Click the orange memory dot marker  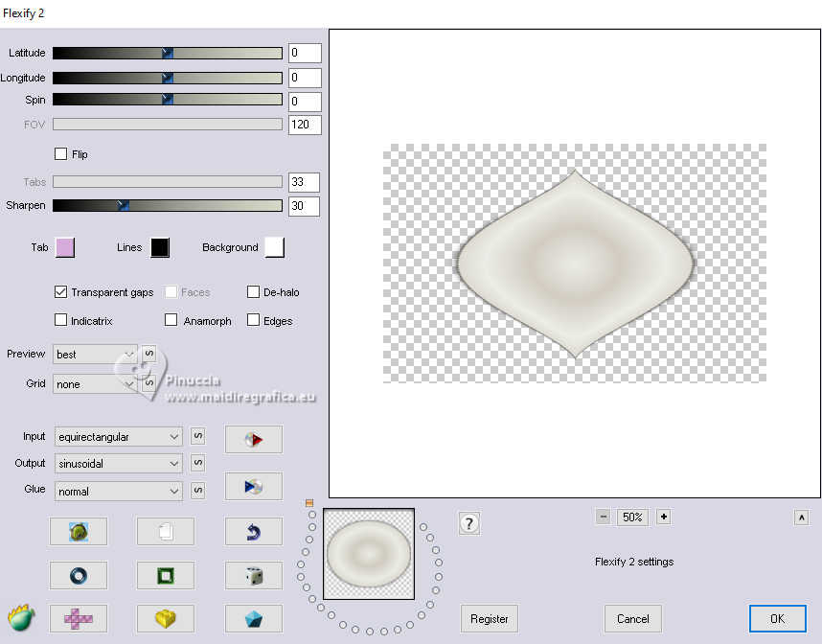click(x=309, y=503)
